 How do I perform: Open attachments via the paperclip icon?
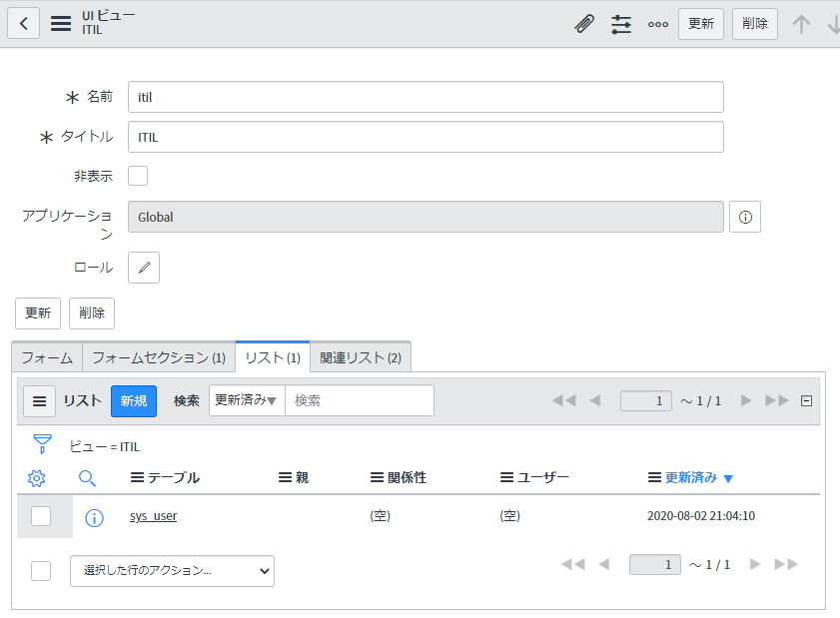(584, 24)
